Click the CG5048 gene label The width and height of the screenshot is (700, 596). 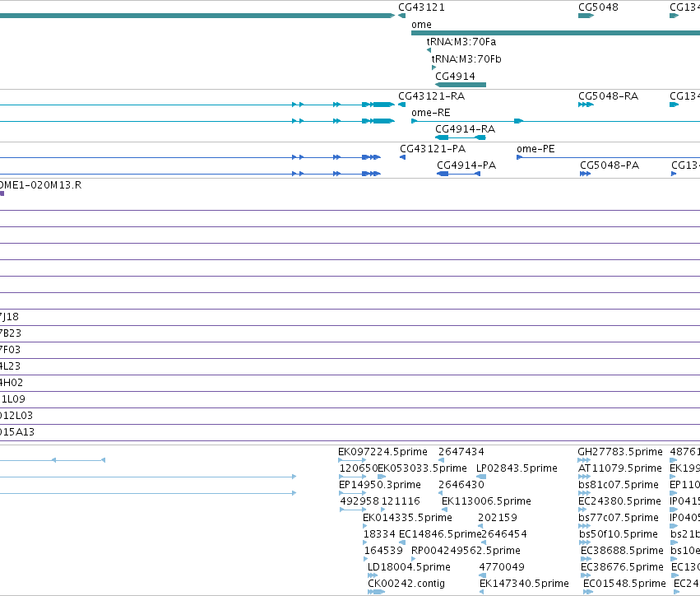pyautogui.click(x=598, y=7)
